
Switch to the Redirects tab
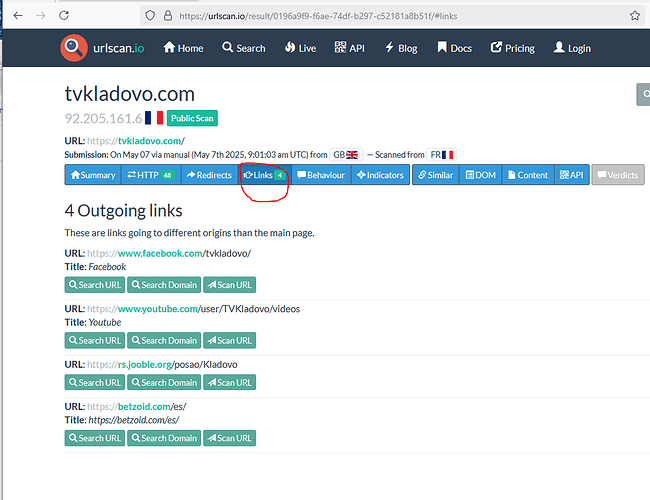[x=209, y=175]
